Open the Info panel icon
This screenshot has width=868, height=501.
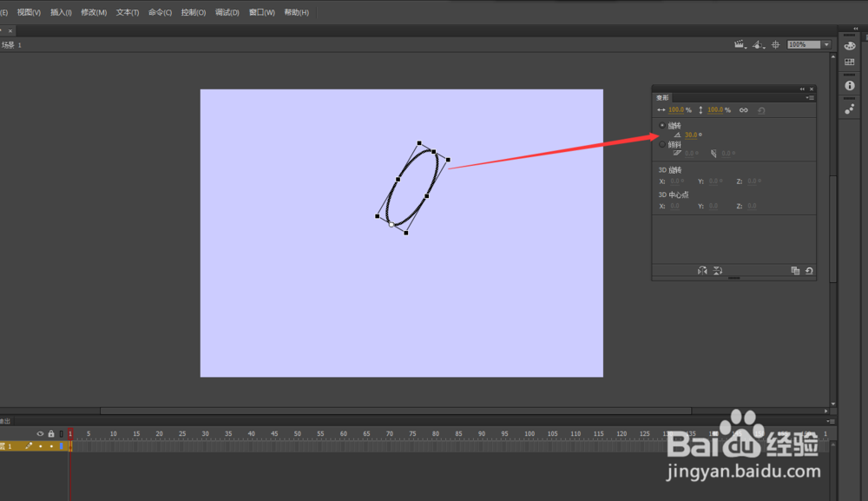point(850,86)
